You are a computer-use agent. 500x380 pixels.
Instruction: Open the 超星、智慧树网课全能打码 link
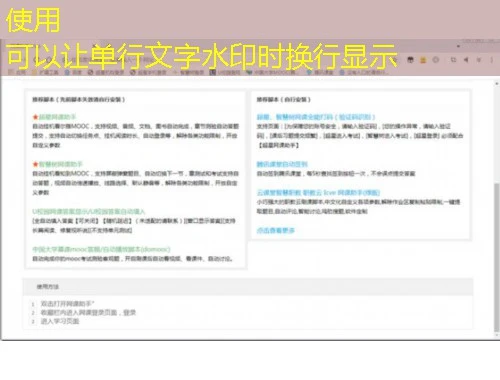[x=316, y=117]
